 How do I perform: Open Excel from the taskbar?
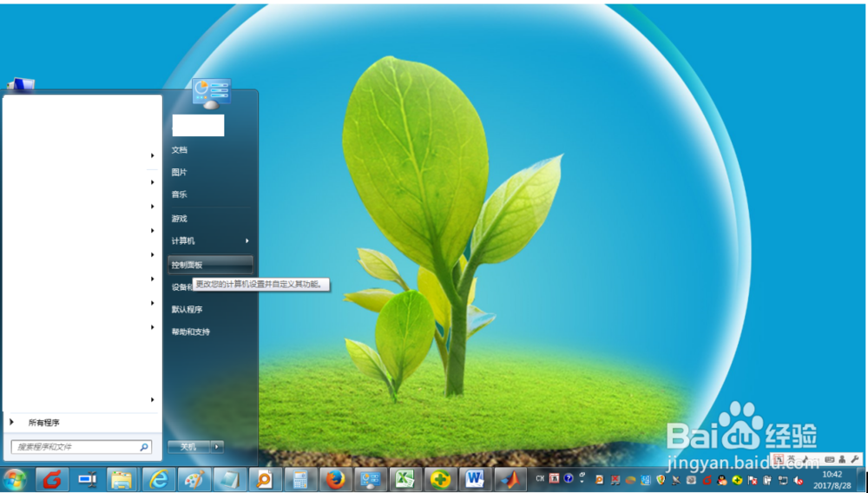point(405,480)
